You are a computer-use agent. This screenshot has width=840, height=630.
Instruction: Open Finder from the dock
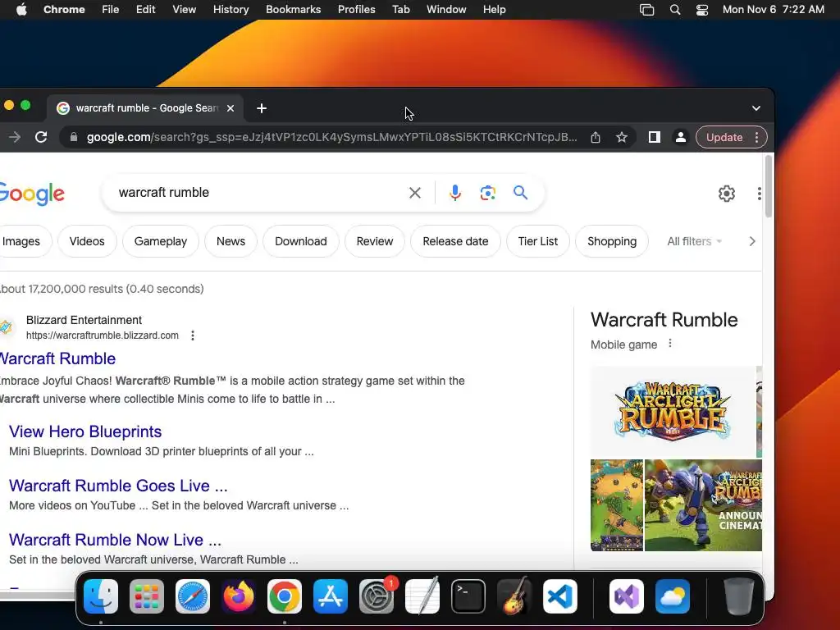click(x=101, y=596)
